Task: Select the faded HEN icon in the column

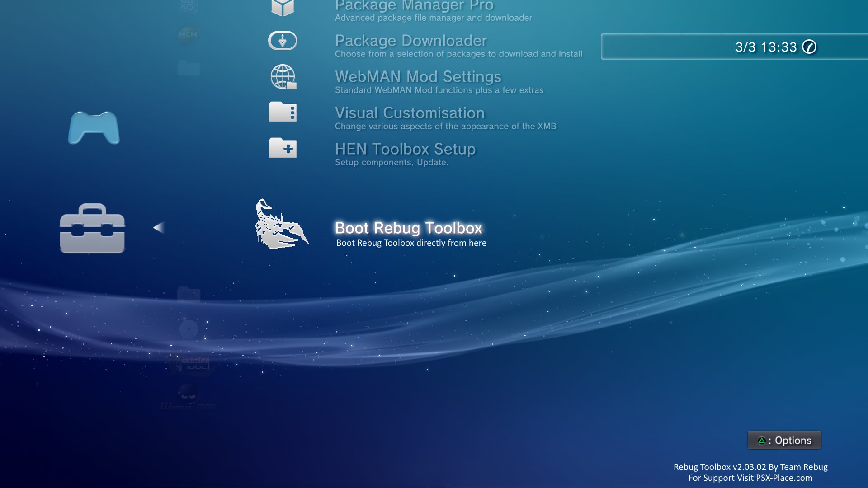Action: [x=188, y=34]
